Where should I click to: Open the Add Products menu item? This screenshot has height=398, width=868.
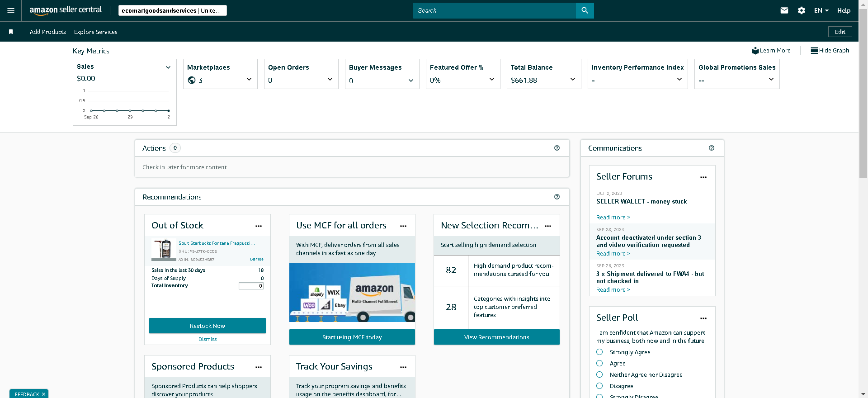click(x=48, y=32)
